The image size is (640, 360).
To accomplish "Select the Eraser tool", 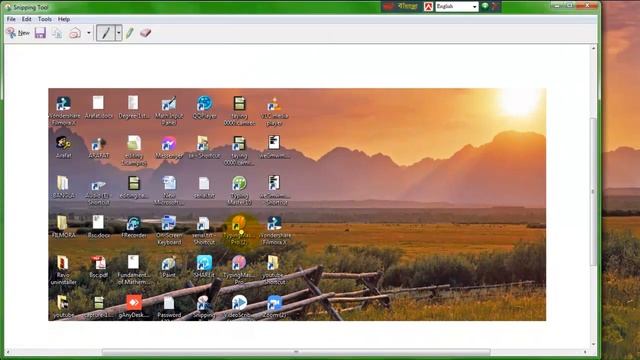I will 145,33.
